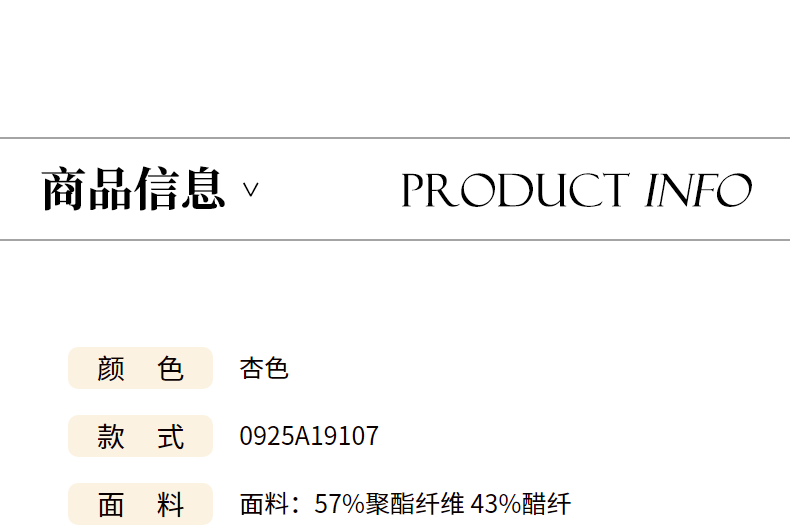The width and height of the screenshot is (790, 528).
Task: Click the word PRODUCT in the header
Action: pos(515,190)
